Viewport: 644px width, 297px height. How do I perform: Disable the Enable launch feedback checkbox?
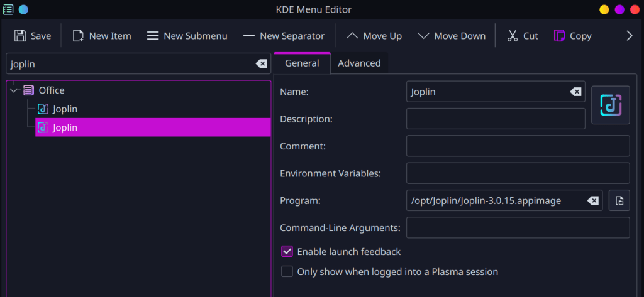pyautogui.click(x=287, y=252)
